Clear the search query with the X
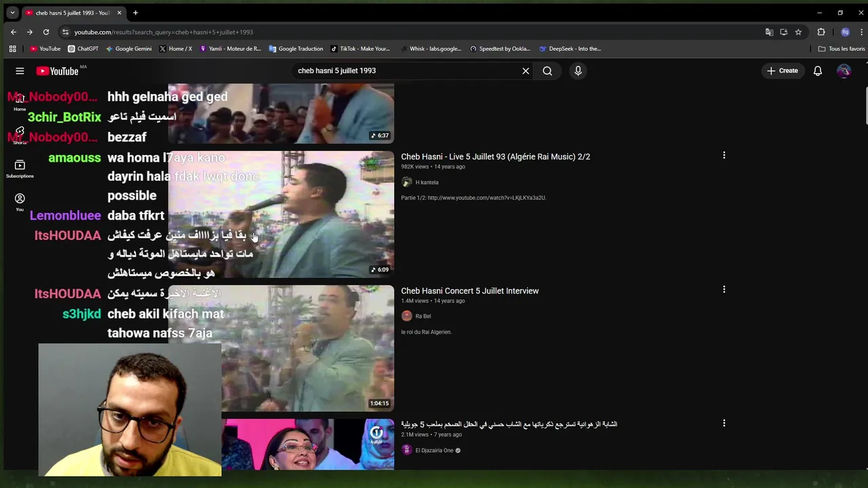The image size is (868, 488). tap(526, 70)
